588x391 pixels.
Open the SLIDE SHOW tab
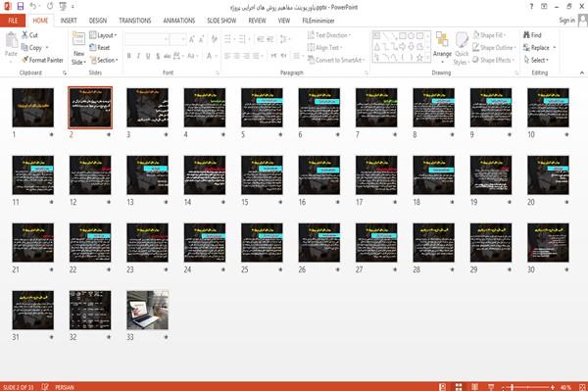221,21
